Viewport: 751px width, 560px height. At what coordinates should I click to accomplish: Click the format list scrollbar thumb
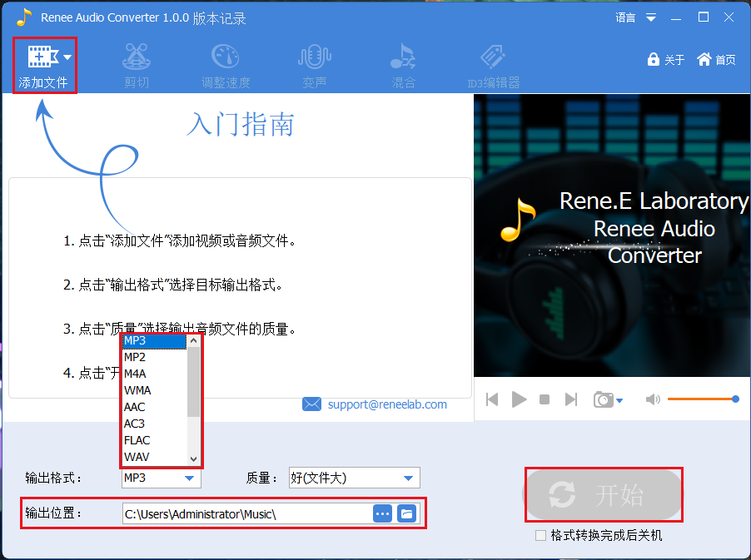(x=193, y=382)
